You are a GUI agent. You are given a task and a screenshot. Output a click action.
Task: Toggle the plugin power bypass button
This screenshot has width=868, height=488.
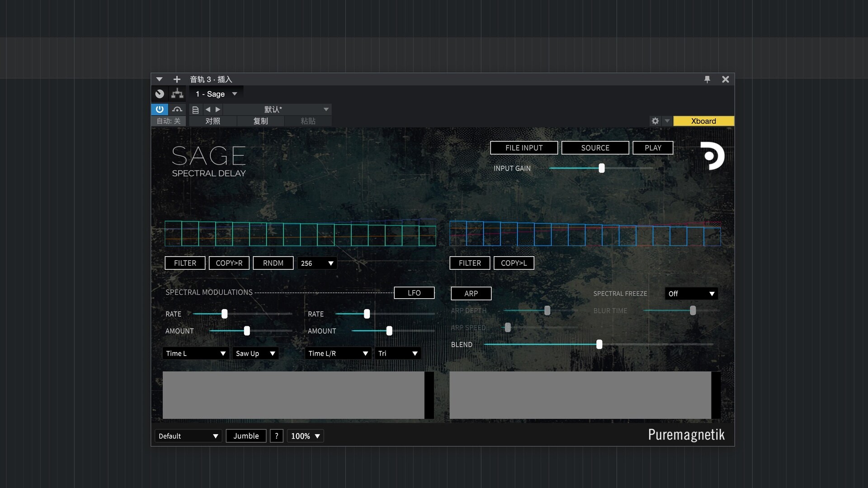160,109
